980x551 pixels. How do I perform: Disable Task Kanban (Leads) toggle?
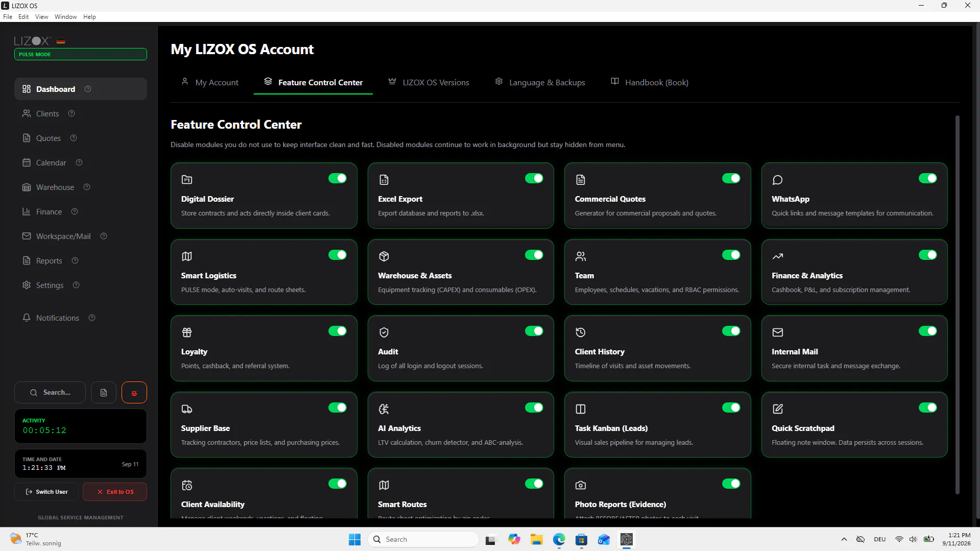point(731,408)
